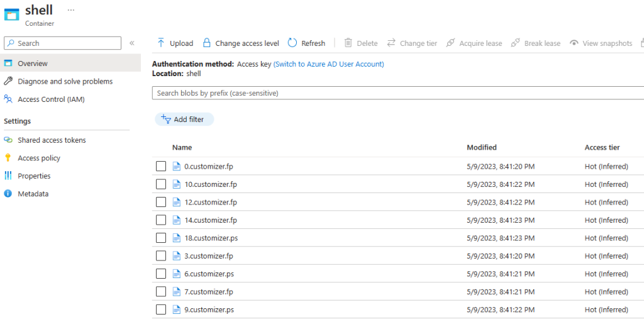Click the View snapshots eye icon
This screenshot has height=329, width=644.
pos(574,43)
